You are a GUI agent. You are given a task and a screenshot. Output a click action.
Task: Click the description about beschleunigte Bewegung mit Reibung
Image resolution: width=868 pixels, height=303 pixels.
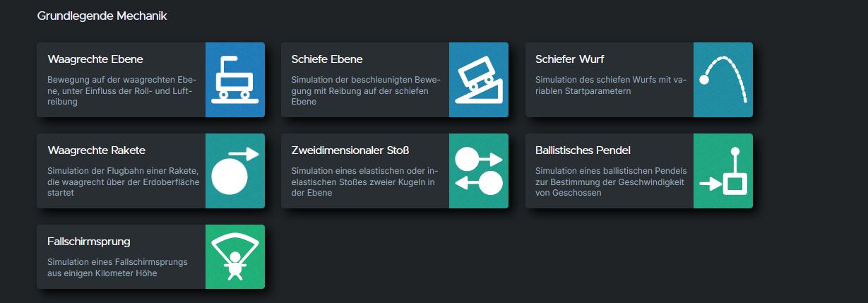tap(364, 90)
